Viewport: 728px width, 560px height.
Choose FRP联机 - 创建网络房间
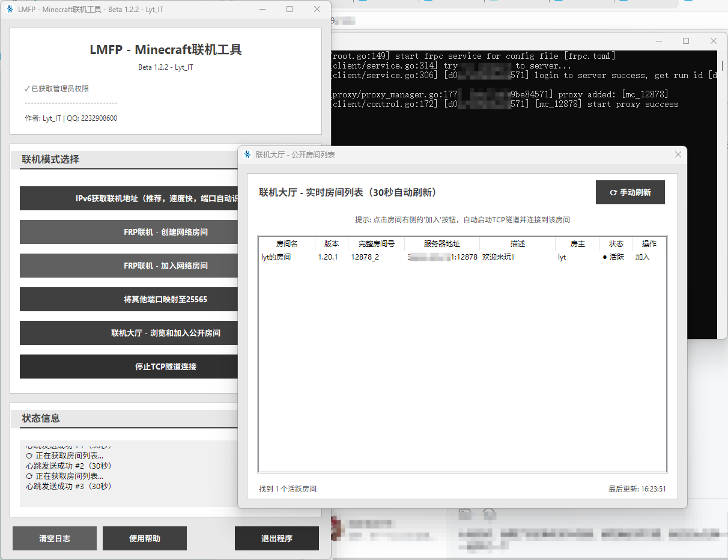[129, 232]
